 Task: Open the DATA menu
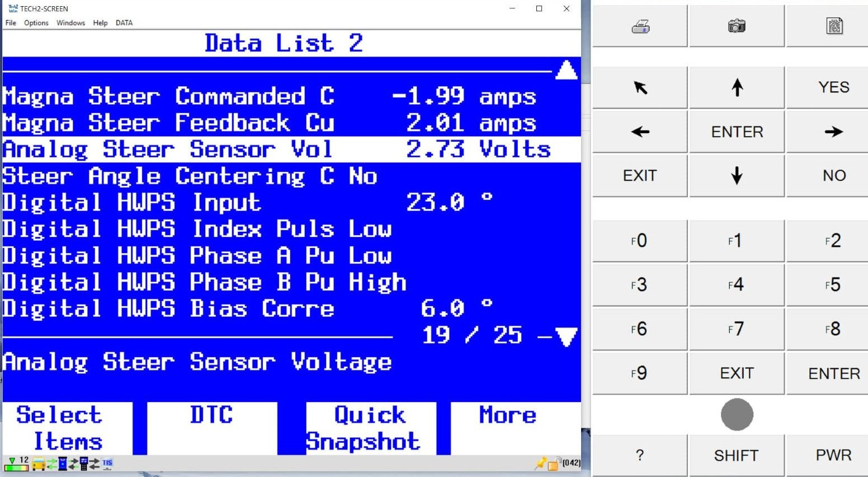coord(124,23)
